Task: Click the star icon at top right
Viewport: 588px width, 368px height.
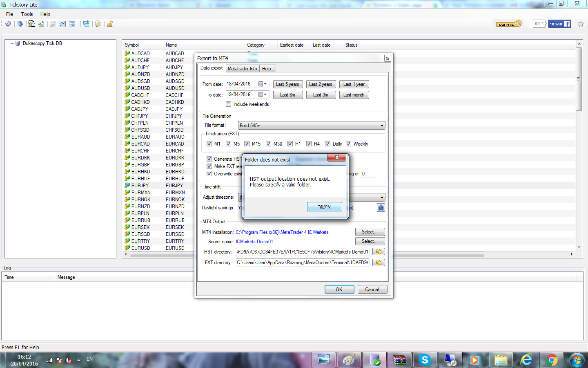Action: tap(581, 24)
